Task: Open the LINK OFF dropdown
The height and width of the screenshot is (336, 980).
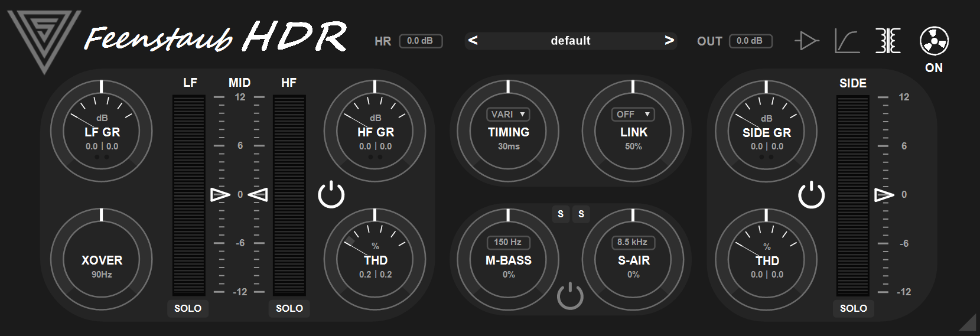Action: [x=633, y=114]
